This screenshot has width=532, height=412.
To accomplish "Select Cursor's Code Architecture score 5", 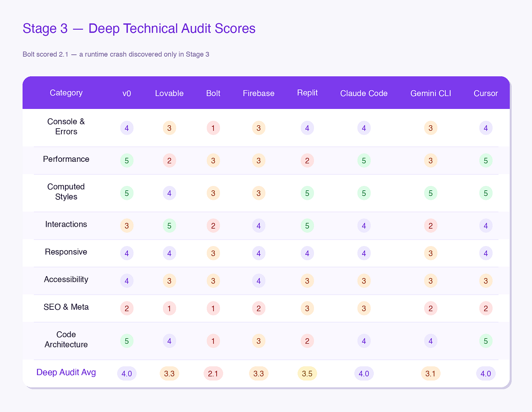I will (x=486, y=341).
